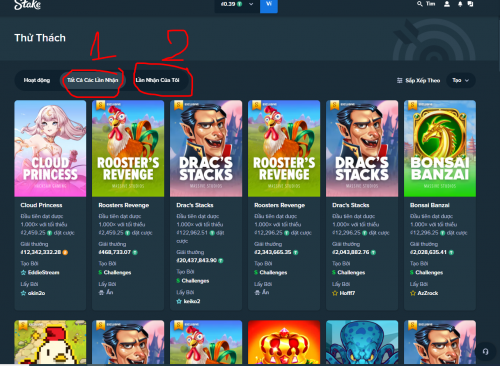The height and width of the screenshot is (366, 500).
Task: Open the blue octopus game thumbnail
Action: coord(362,342)
